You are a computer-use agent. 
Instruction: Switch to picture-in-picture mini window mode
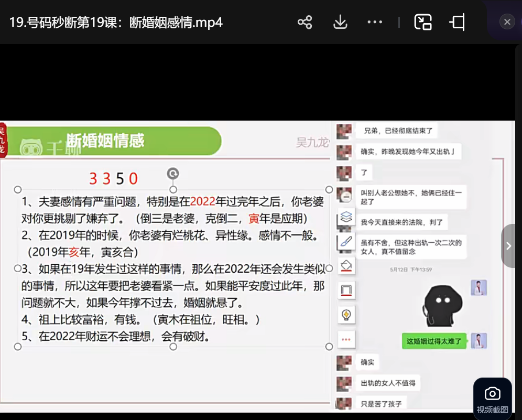(x=422, y=22)
